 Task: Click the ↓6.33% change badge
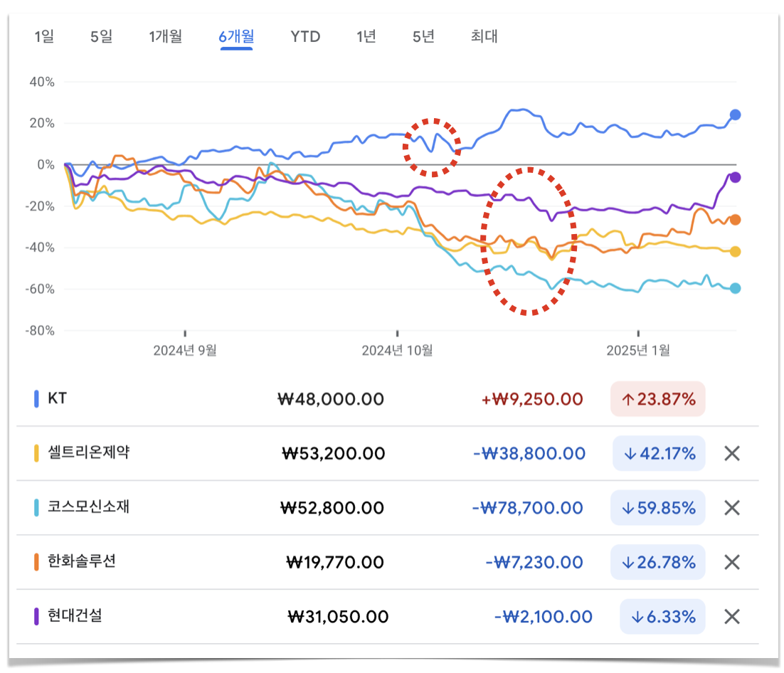[663, 617]
